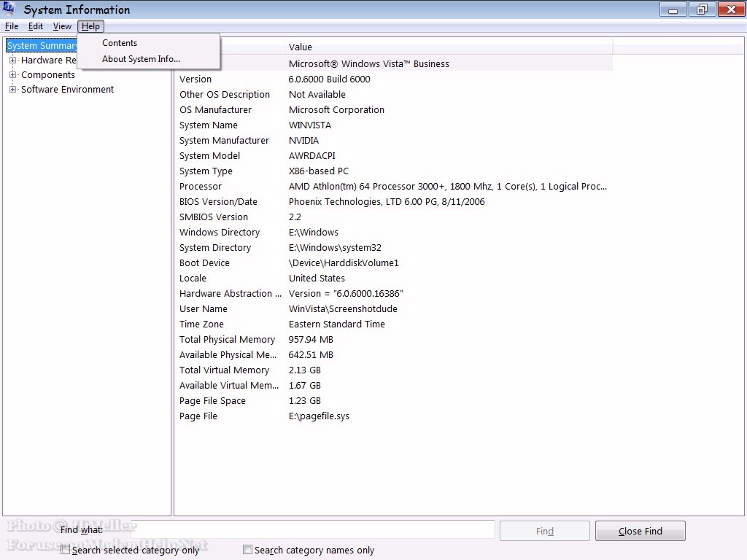Select the System Model row
This screenshot has height=560, width=747.
click(393, 155)
